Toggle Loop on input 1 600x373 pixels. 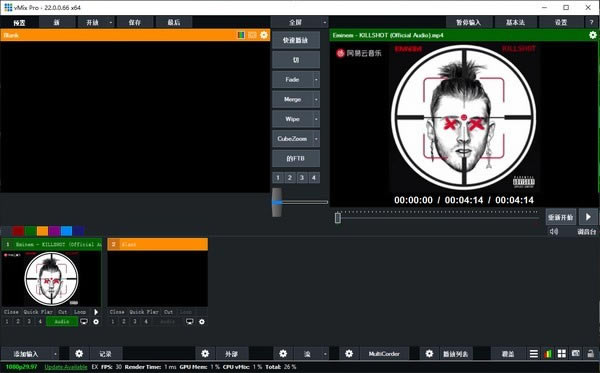(x=80, y=312)
